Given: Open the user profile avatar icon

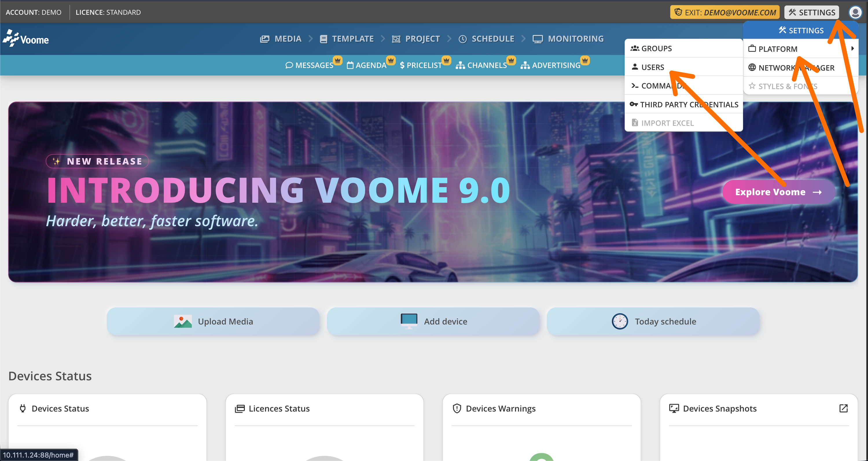Looking at the screenshot, I should click(855, 12).
